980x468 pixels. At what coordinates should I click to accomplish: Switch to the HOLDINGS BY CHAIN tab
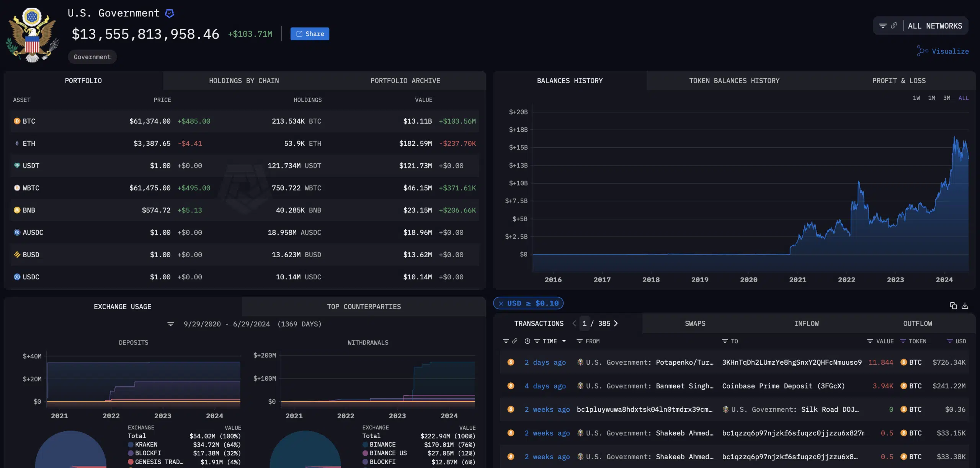(244, 81)
